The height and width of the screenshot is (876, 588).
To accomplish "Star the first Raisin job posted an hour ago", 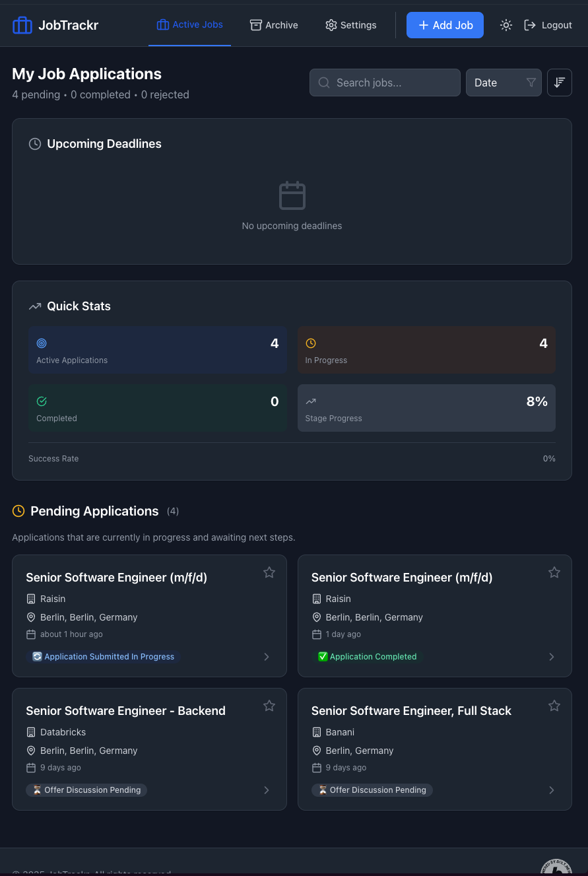I will [269, 572].
